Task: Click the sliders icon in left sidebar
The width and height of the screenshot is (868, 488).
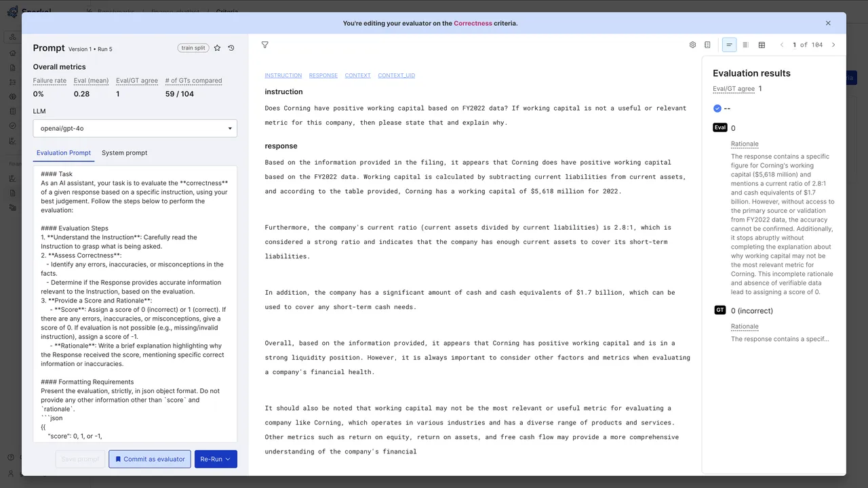Action: pos(12,82)
